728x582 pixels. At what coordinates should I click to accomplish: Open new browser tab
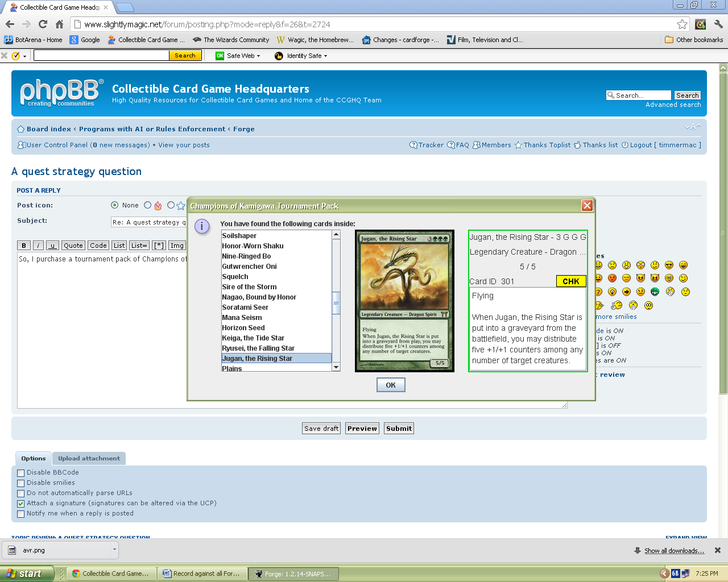coord(125,7)
